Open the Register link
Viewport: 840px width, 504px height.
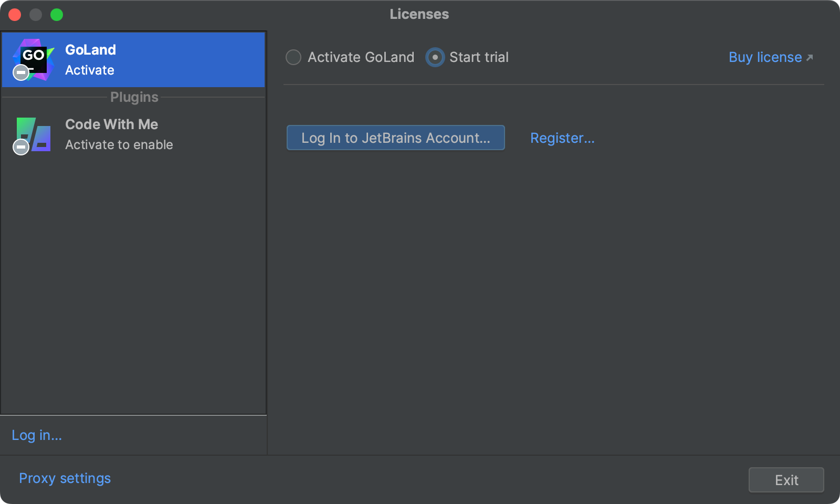point(562,138)
